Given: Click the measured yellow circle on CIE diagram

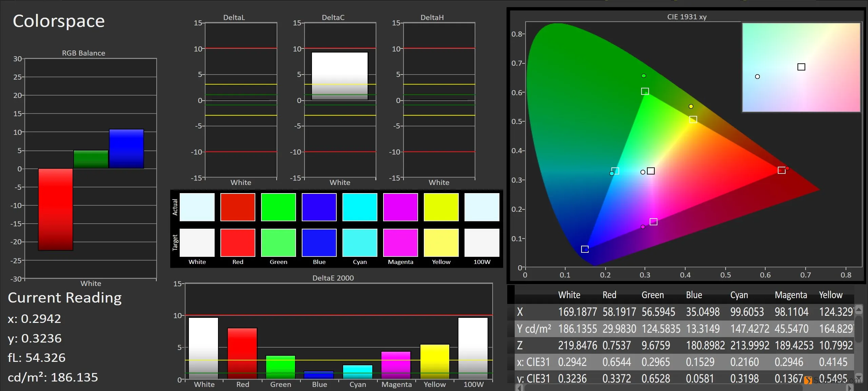Looking at the screenshot, I should click(x=691, y=106).
